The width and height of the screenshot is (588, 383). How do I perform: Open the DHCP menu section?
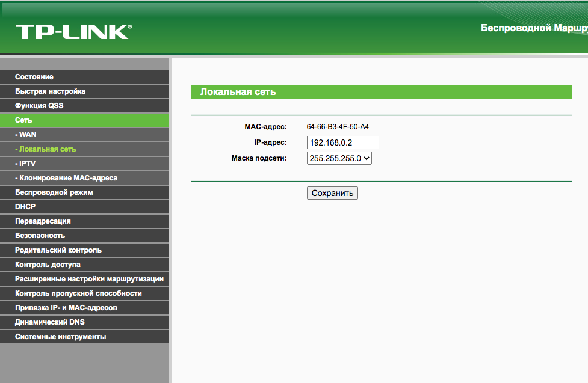84,206
